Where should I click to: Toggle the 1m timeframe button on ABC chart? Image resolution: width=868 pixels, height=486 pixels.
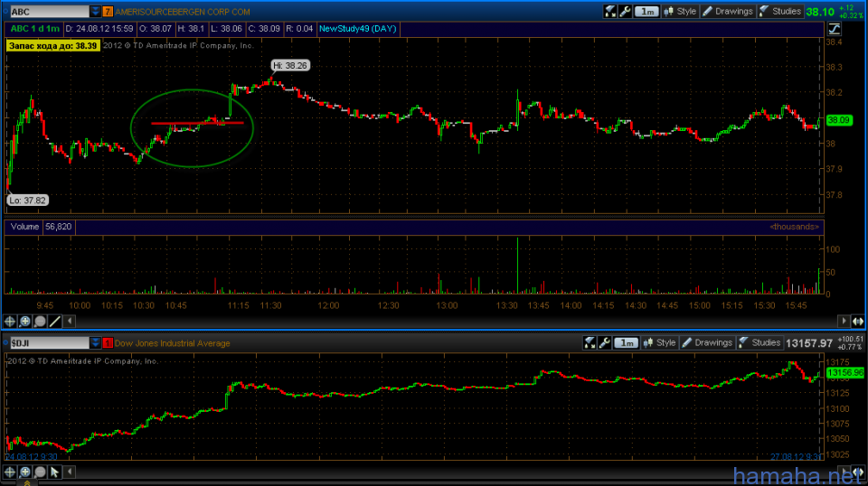point(646,11)
